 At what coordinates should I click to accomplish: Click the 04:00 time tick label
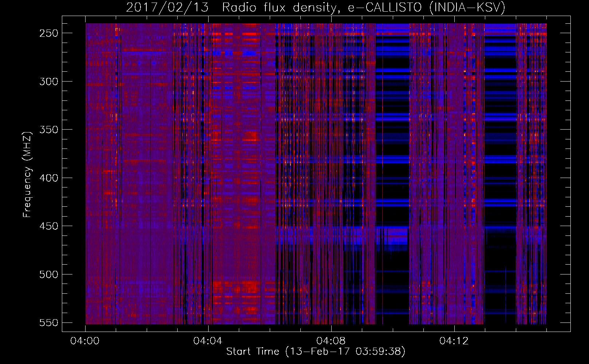click(x=85, y=341)
